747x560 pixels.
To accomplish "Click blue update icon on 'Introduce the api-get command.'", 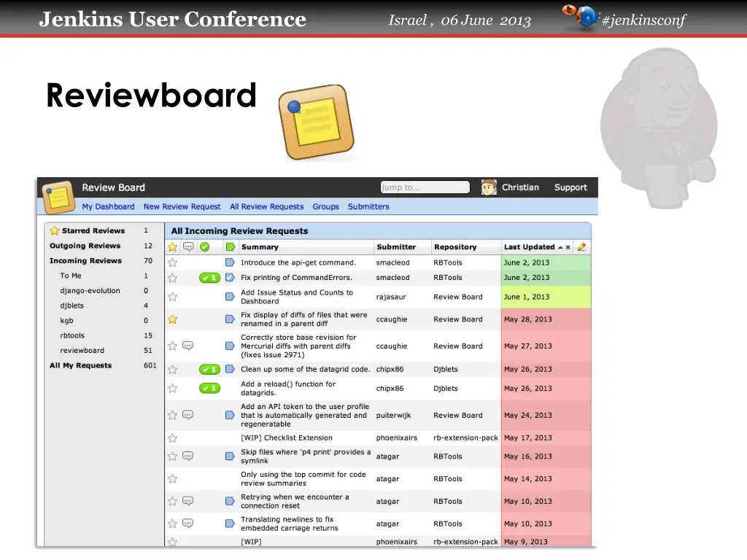I will tap(230, 262).
